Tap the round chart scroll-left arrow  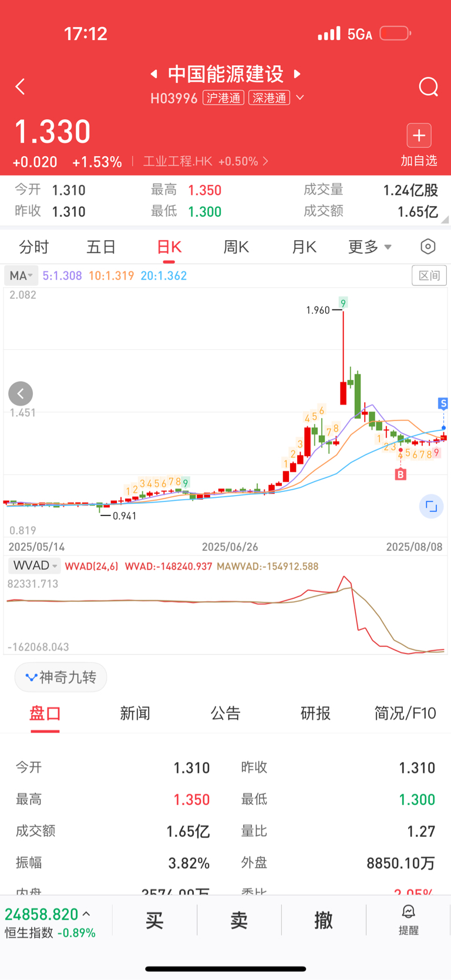21,393
